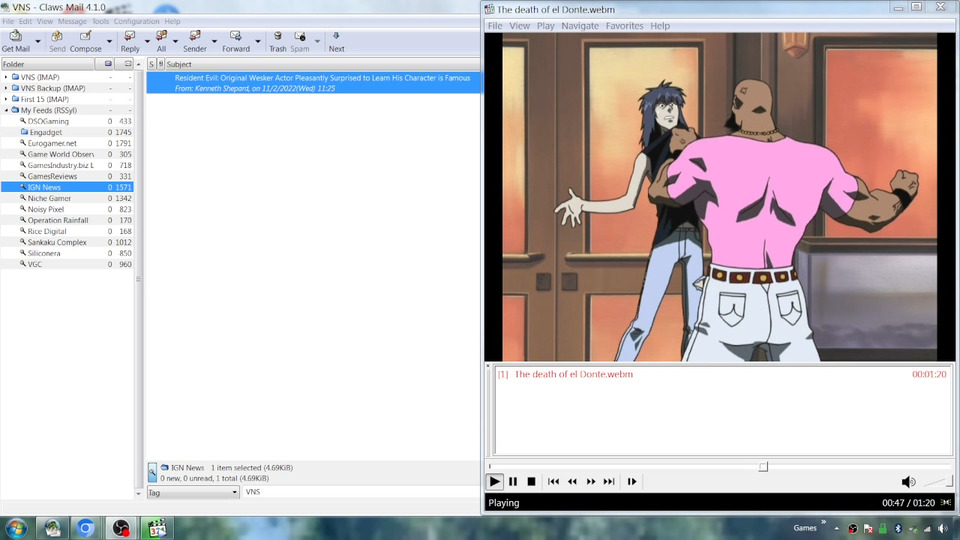The width and height of the screenshot is (960, 540).
Task: Show hidden system tray icons
Action: [x=836, y=528]
